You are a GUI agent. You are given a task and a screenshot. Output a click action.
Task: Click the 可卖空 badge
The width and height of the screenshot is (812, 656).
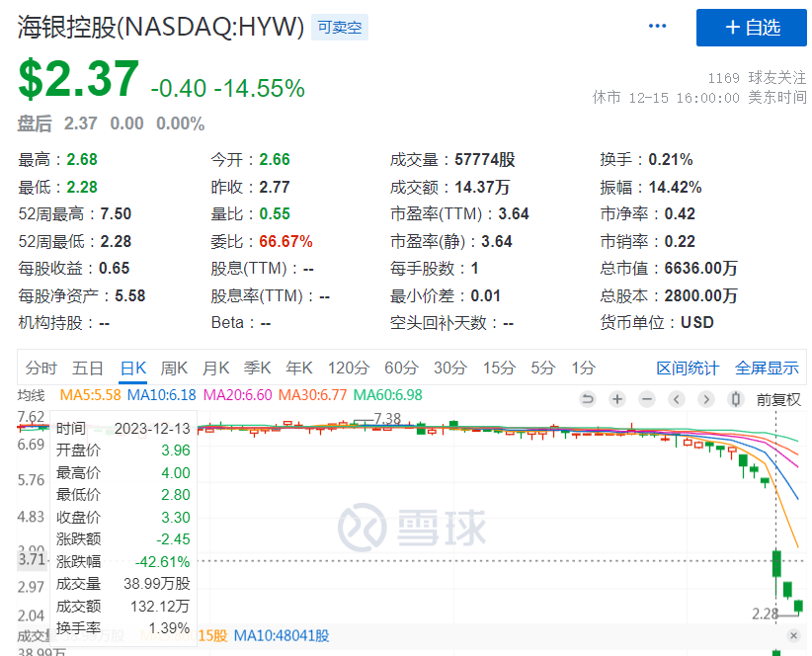point(340,28)
